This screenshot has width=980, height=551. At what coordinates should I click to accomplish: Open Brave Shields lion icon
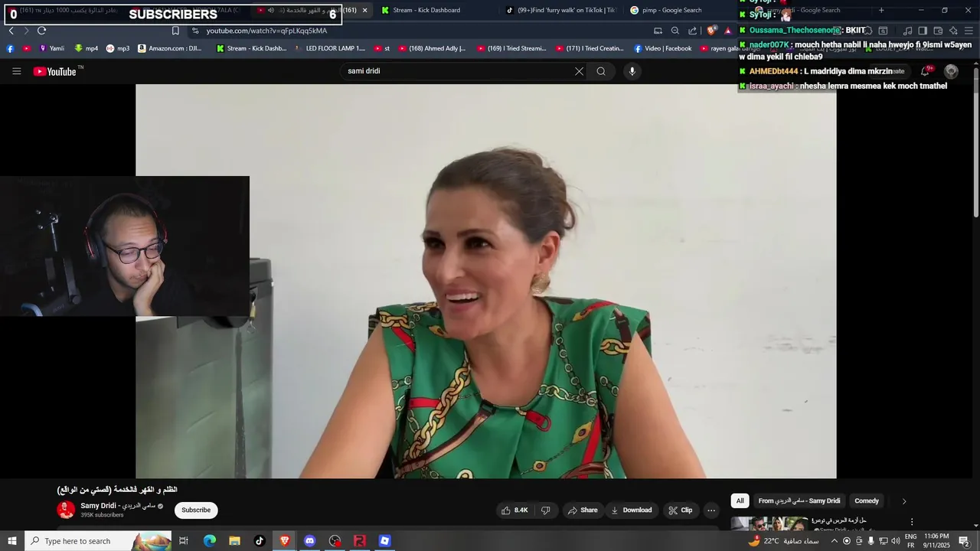[x=711, y=31]
